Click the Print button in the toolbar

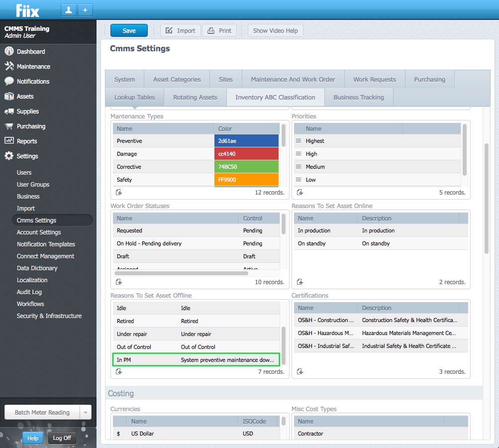pos(219,30)
